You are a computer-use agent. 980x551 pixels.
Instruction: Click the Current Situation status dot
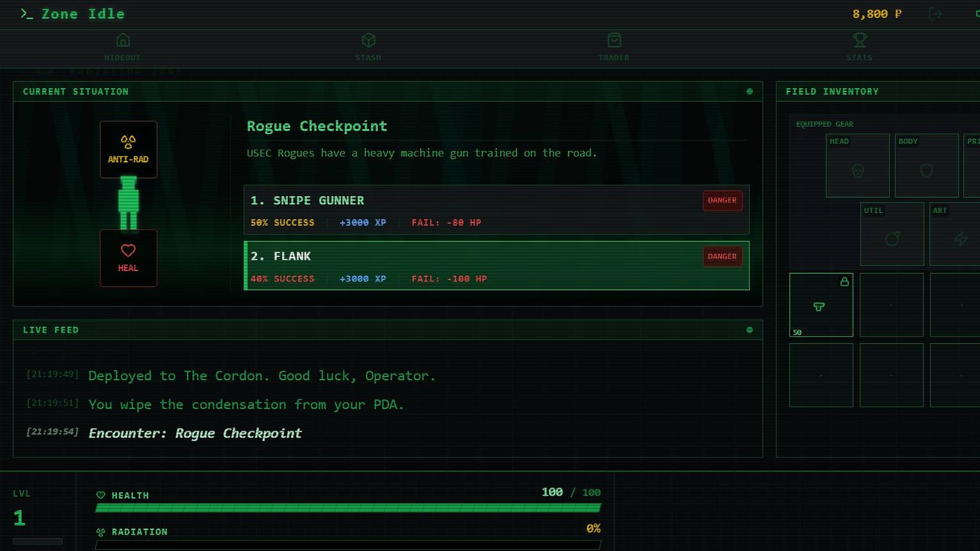(750, 91)
